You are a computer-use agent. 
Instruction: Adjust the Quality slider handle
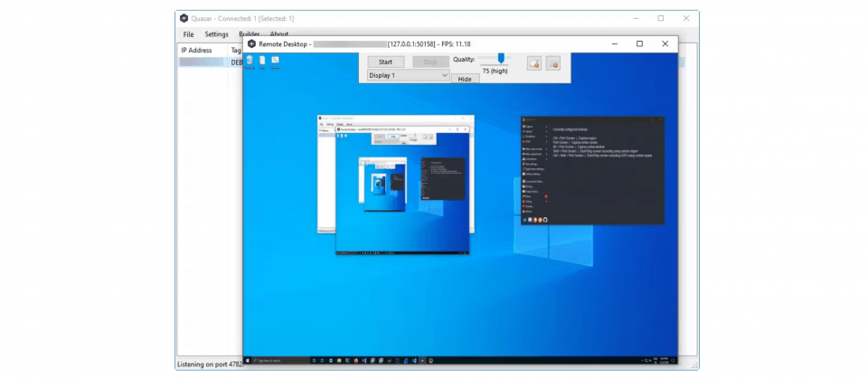click(501, 58)
